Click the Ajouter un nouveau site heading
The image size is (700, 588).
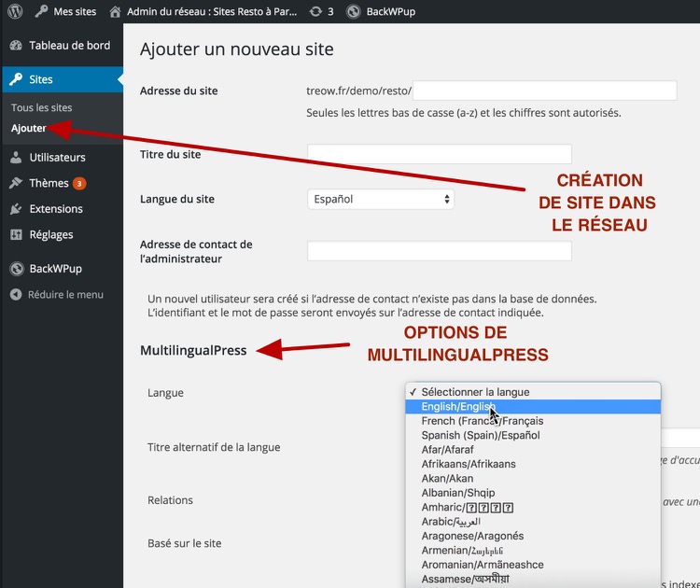click(237, 49)
